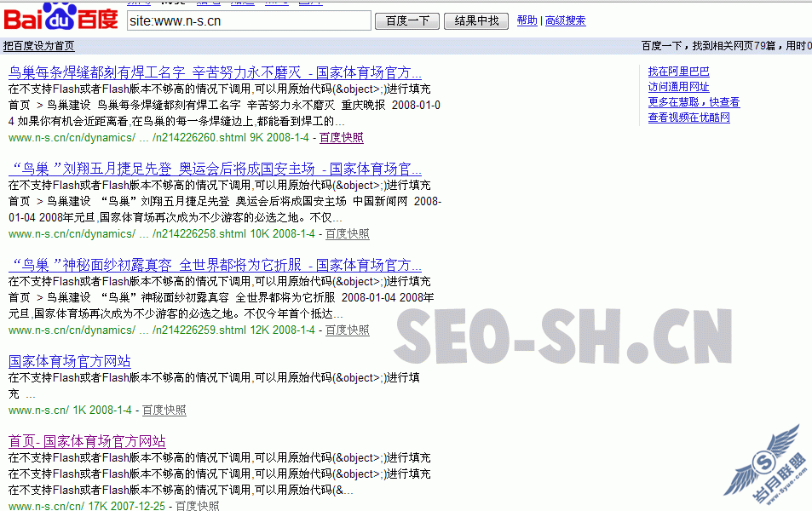Click the green URL www.n-s.cn/ 1K 2008-1-4
The image size is (812, 511).
pos(70,410)
